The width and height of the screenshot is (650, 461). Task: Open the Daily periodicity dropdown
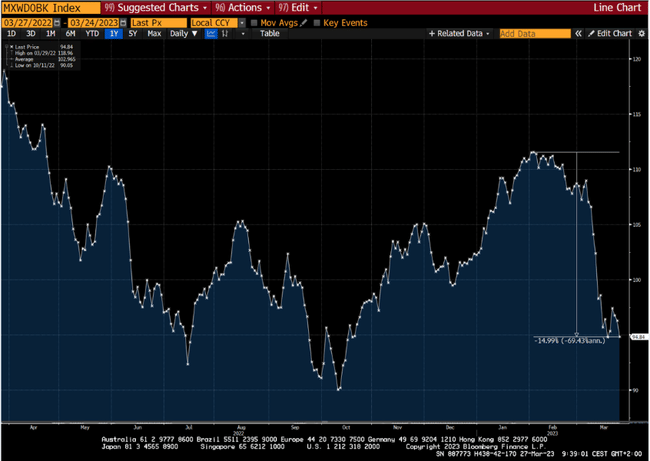pos(183,34)
